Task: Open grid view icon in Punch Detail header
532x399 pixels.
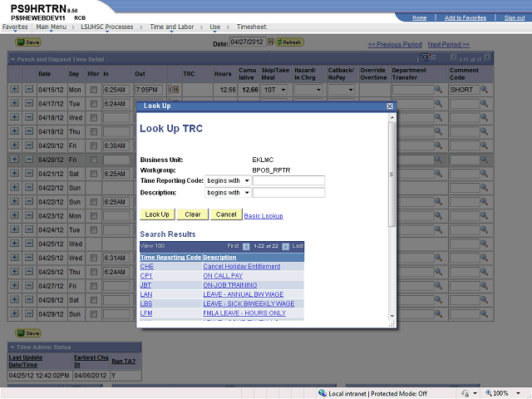Action: click(425, 57)
